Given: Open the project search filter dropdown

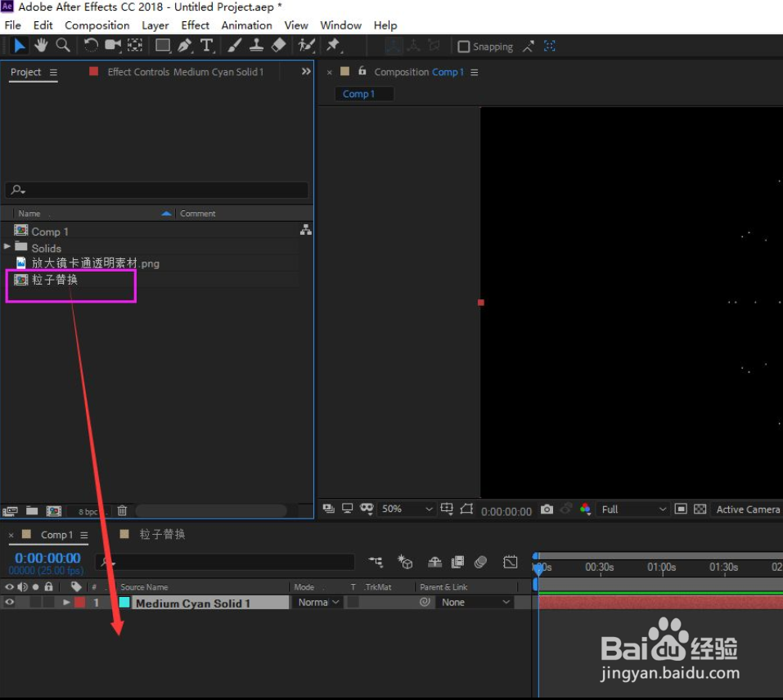Looking at the screenshot, I should (x=19, y=190).
